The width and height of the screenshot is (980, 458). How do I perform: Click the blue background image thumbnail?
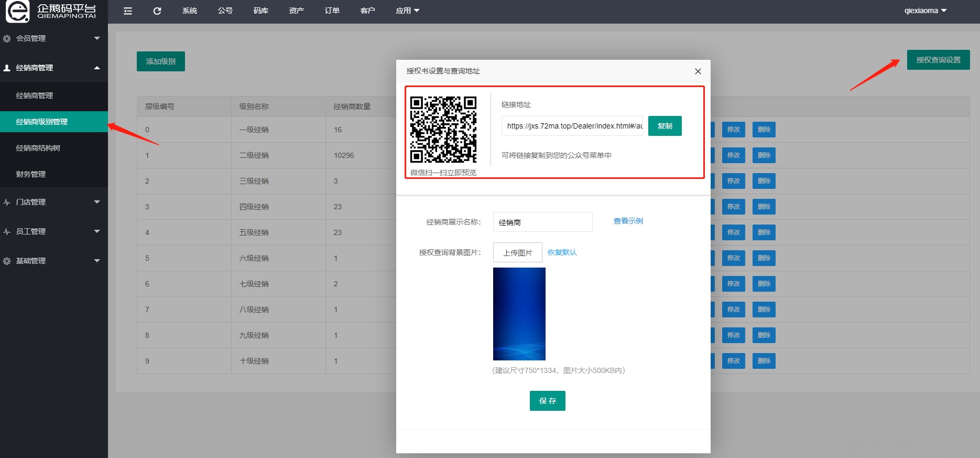pos(519,314)
